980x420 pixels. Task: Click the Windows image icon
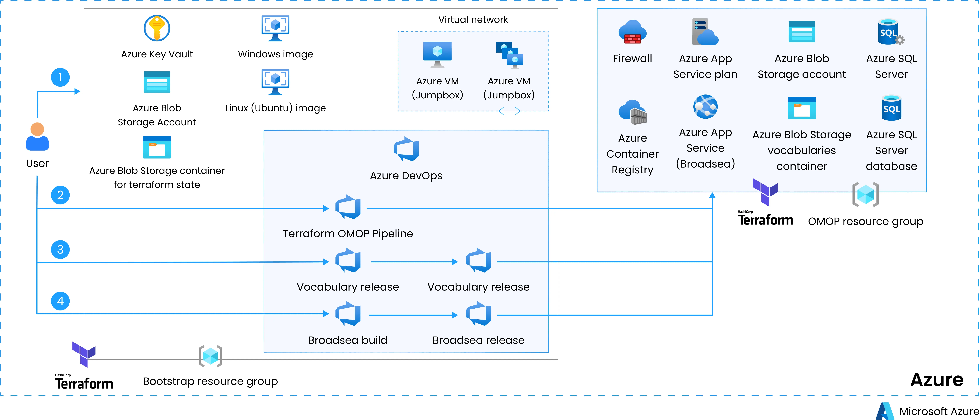tap(275, 28)
